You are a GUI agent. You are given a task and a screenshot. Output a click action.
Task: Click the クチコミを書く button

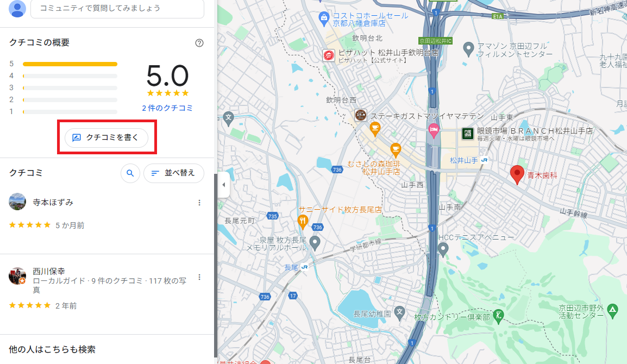[106, 137]
